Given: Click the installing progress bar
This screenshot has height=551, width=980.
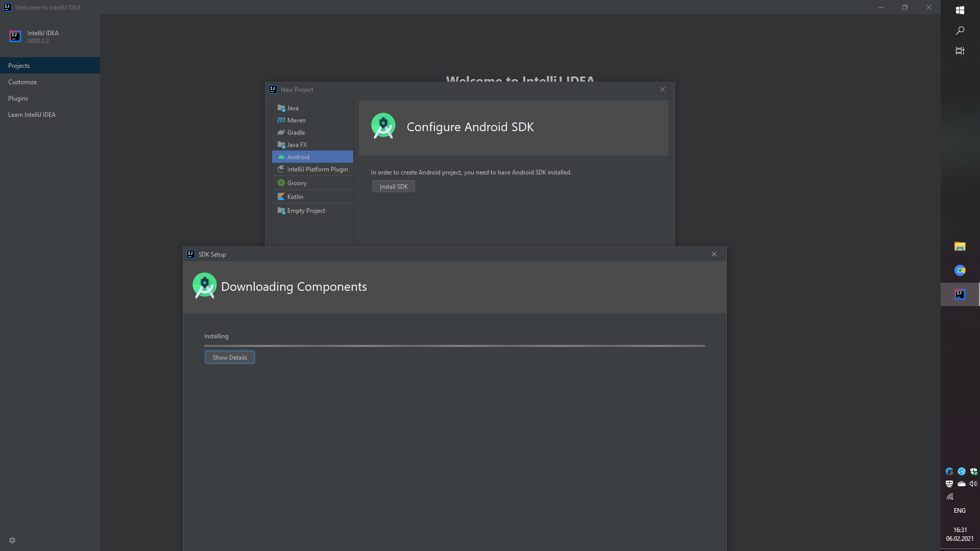Looking at the screenshot, I should pos(455,346).
